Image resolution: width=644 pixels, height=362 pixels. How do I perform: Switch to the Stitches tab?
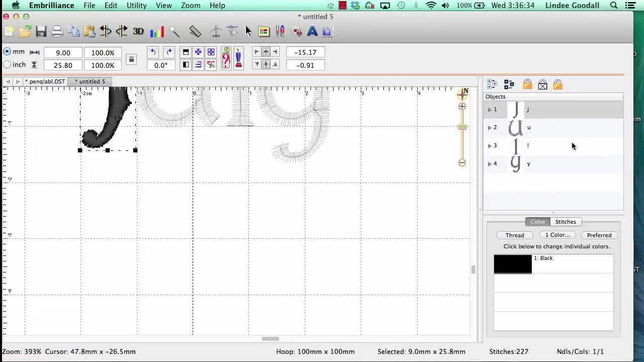click(566, 222)
